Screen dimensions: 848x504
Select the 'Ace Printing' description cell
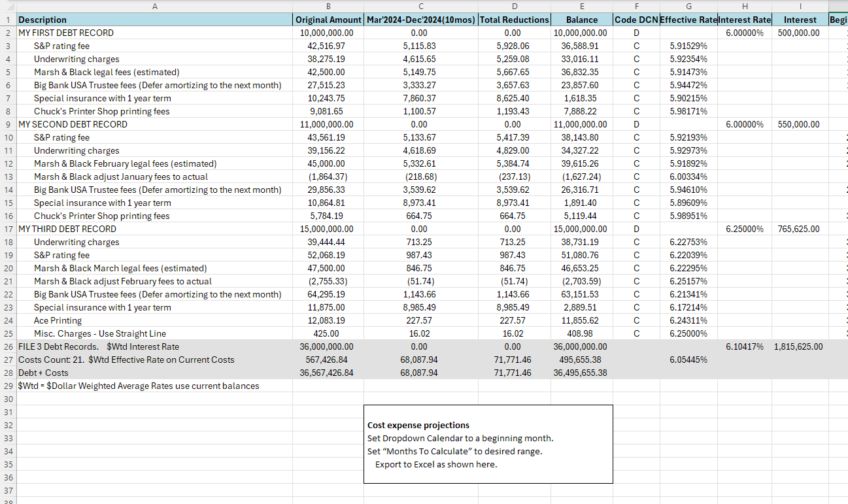(154, 320)
